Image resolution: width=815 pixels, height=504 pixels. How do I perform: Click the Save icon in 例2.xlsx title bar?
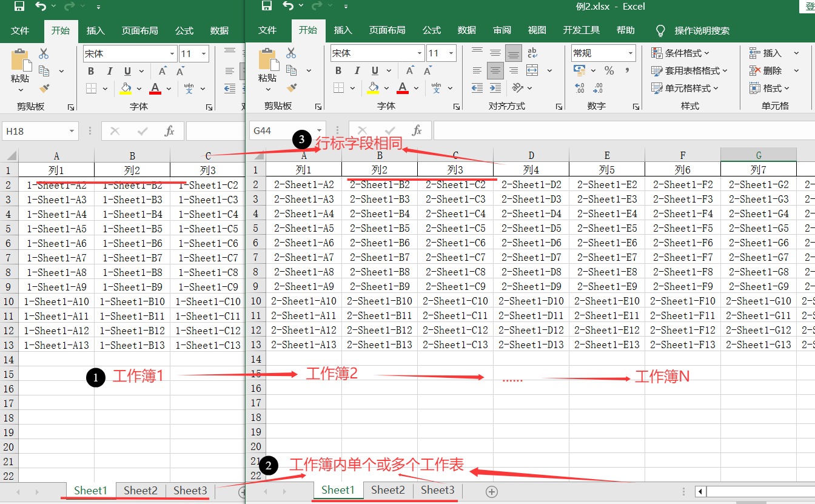(x=266, y=7)
